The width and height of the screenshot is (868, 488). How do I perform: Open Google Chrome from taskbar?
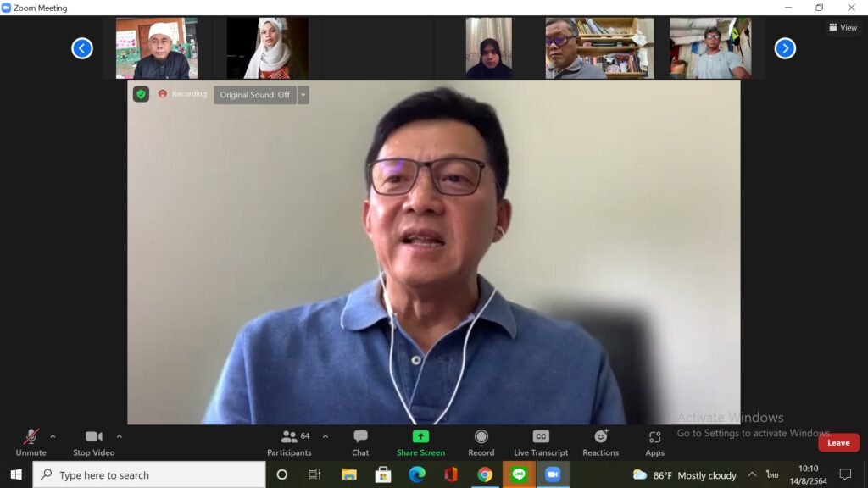pos(485,474)
